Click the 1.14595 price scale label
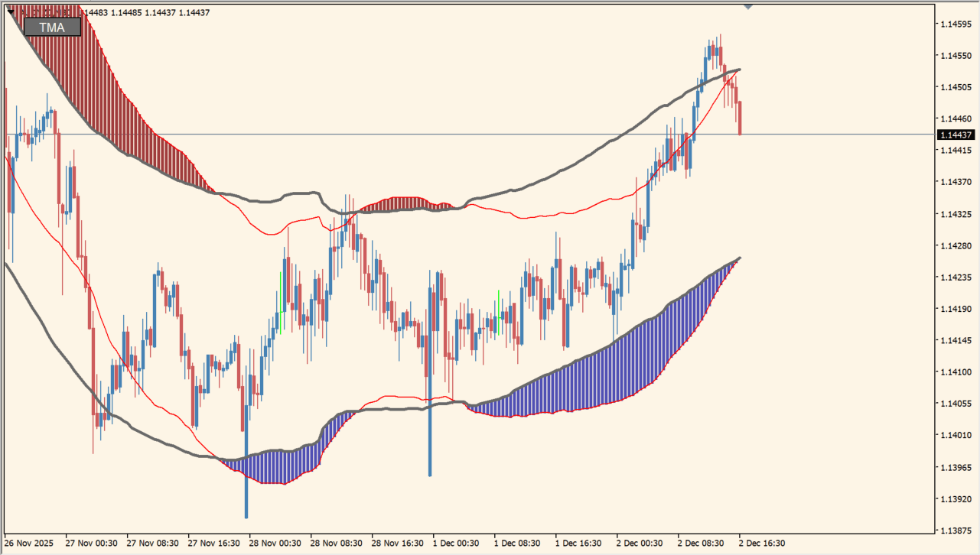Screen dimensions: 980x555 pyautogui.click(x=956, y=24)
